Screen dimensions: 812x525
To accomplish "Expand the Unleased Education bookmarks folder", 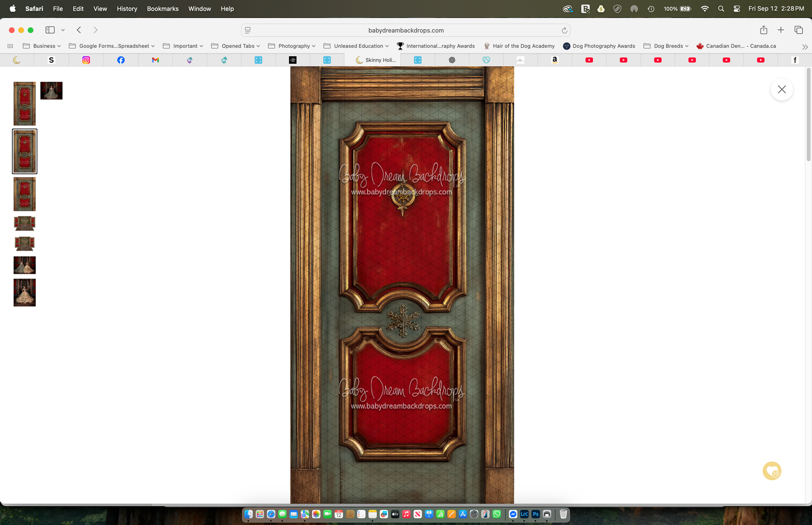I will pyautogui.click(x=356, y=46).
